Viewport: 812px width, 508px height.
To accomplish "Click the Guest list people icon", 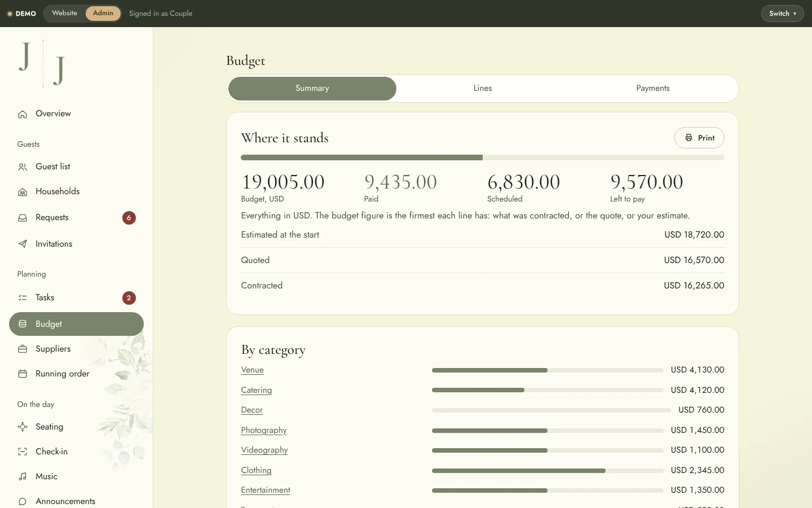I will (23, 167).
